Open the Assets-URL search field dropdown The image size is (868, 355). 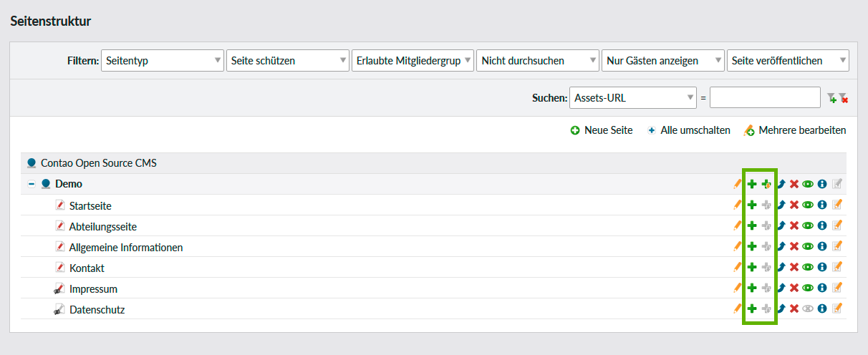(633, 97)
